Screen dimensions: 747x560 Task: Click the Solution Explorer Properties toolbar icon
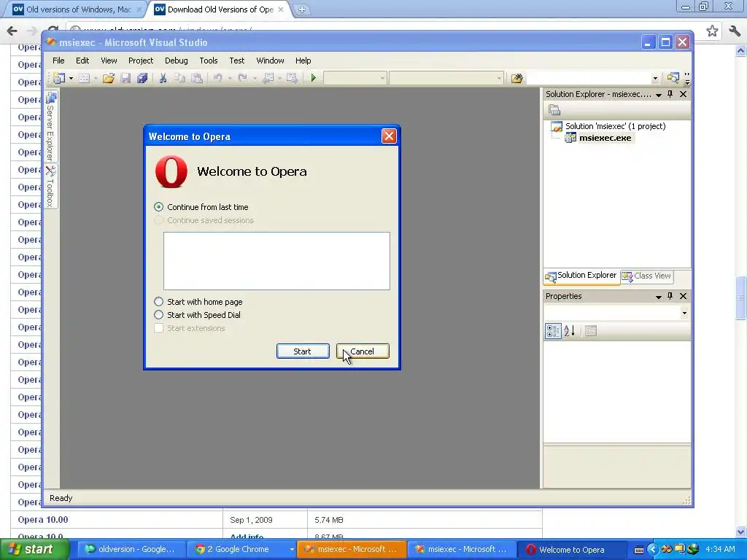click(554, 110)
